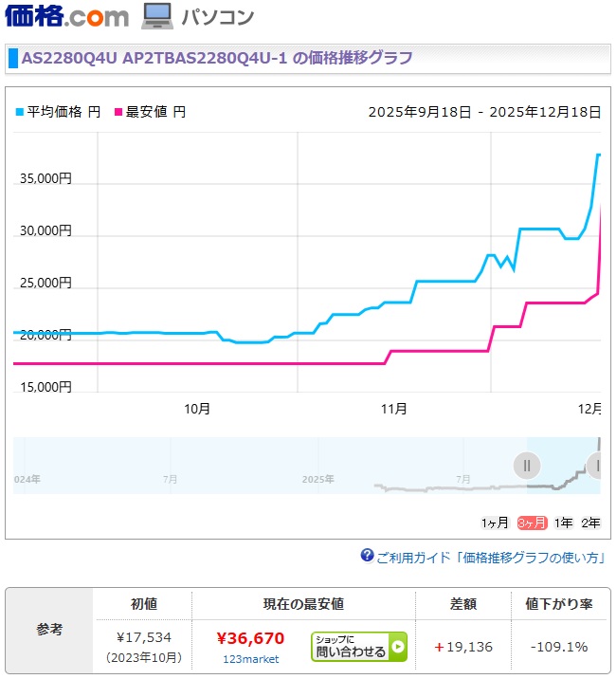Image resolution: width=616 pixels, height=679 pixels.
Task: Click the date range text at top right
Action: [x=484, y=112]
